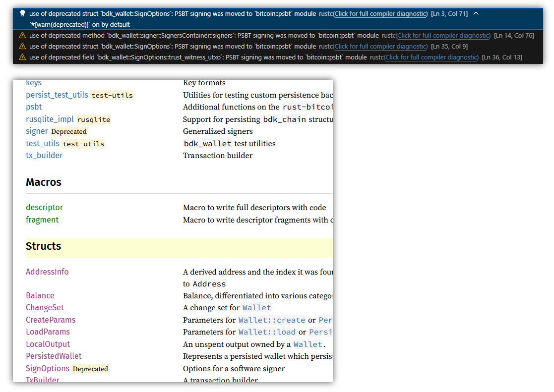Click warning icon on trust_witness_utxo diagnostic row
The height and width of the screenshot is (392, 554).
[22, 57]
